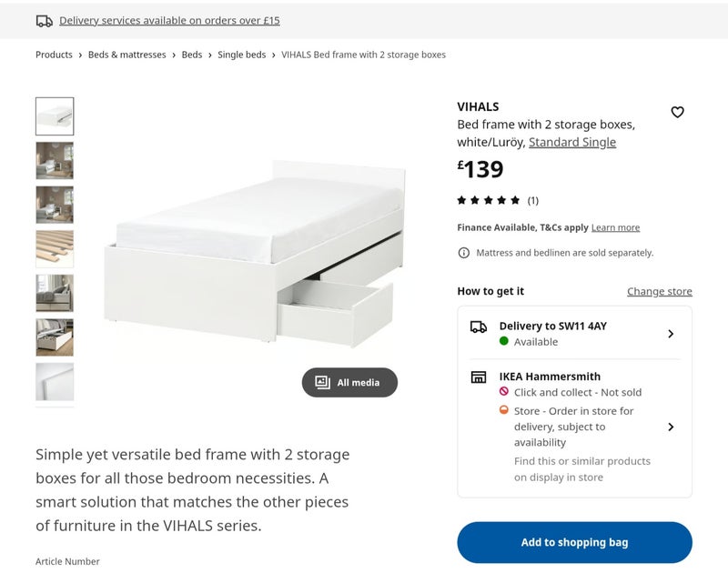Open Single beds breadcrumb
The image size is (728, 573).
point(241,55)
